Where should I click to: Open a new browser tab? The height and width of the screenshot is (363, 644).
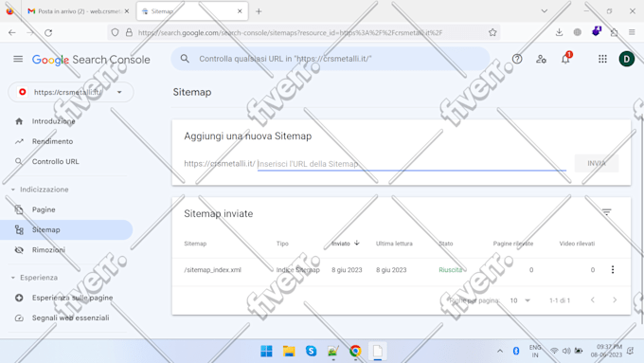(x=259, y=11)
